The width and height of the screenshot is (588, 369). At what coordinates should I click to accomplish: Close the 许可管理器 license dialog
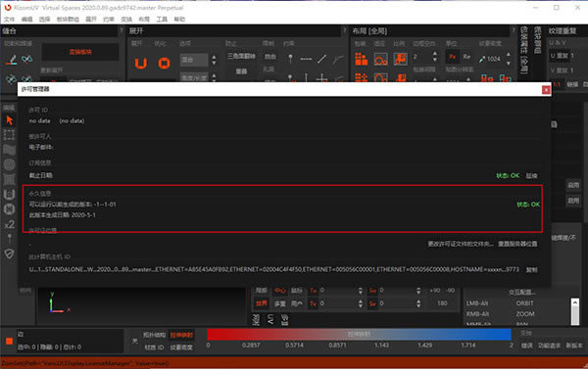coord(546,89)
